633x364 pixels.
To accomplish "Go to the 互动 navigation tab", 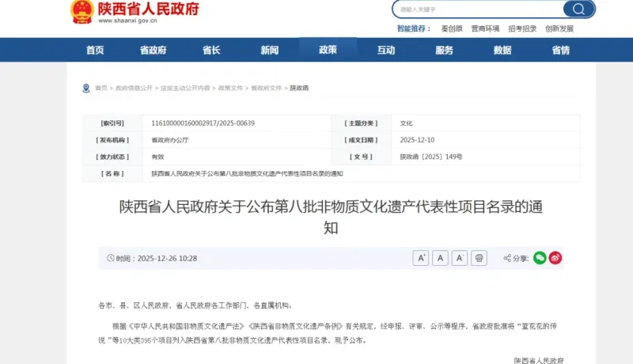I will 386,50.
